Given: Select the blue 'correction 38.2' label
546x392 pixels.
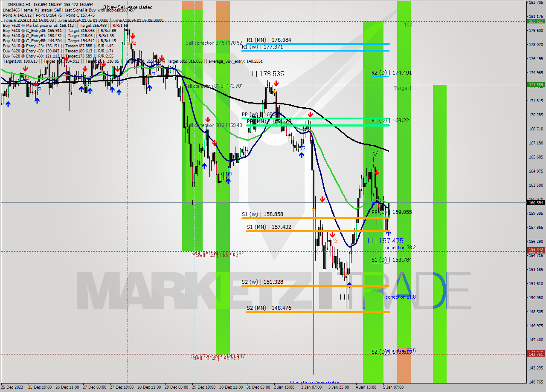Looking at the screenshot, I should tap(400, 248).
